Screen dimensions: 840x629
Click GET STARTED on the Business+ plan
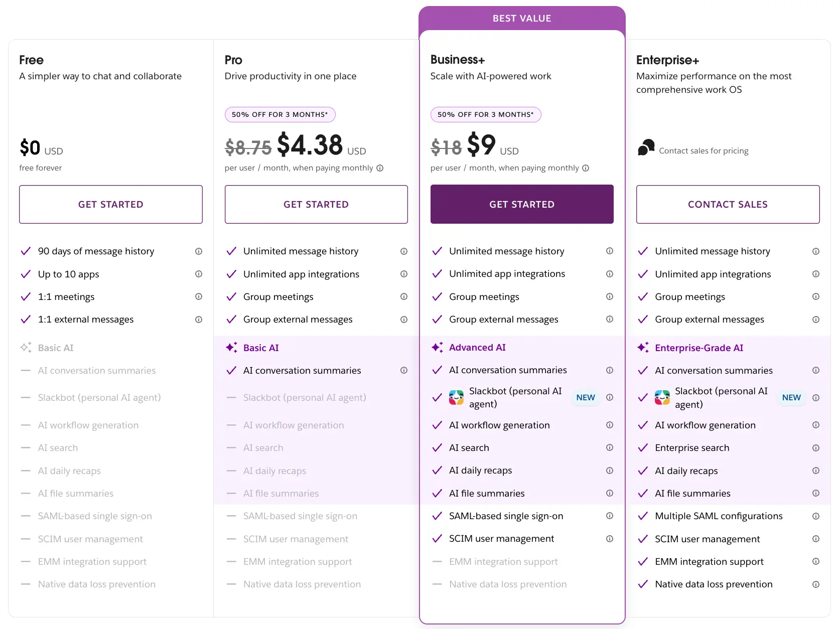click(522, 204)
